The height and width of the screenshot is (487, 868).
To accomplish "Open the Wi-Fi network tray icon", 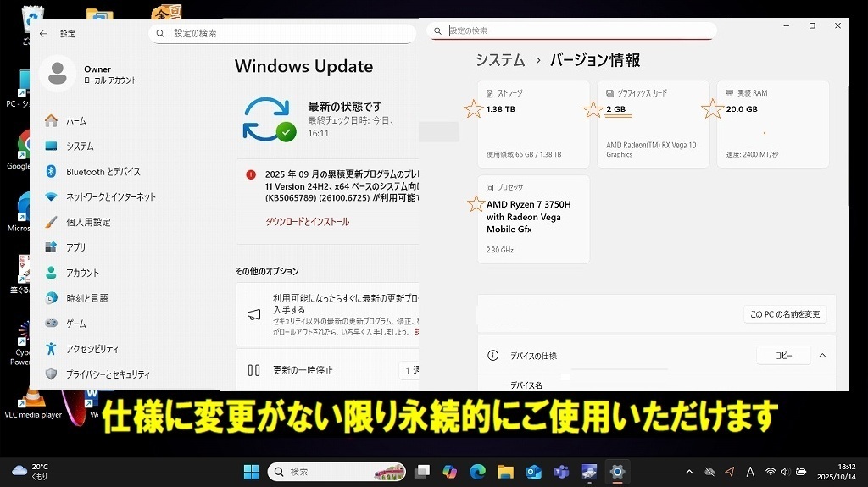I will click(x=770, y=472).
